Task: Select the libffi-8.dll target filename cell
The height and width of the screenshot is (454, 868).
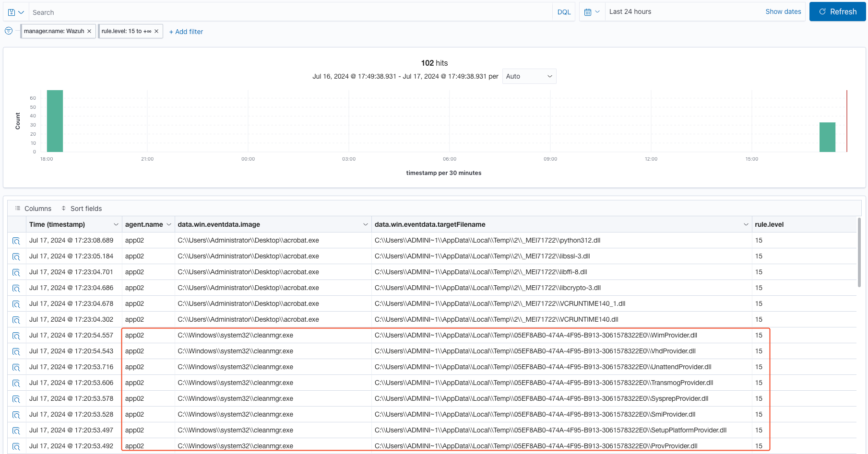Action: coord(562,272)
